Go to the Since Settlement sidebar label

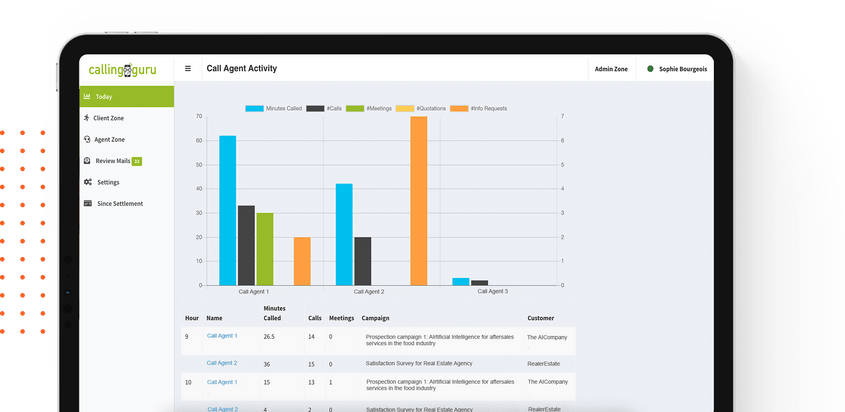pos(120,204)
